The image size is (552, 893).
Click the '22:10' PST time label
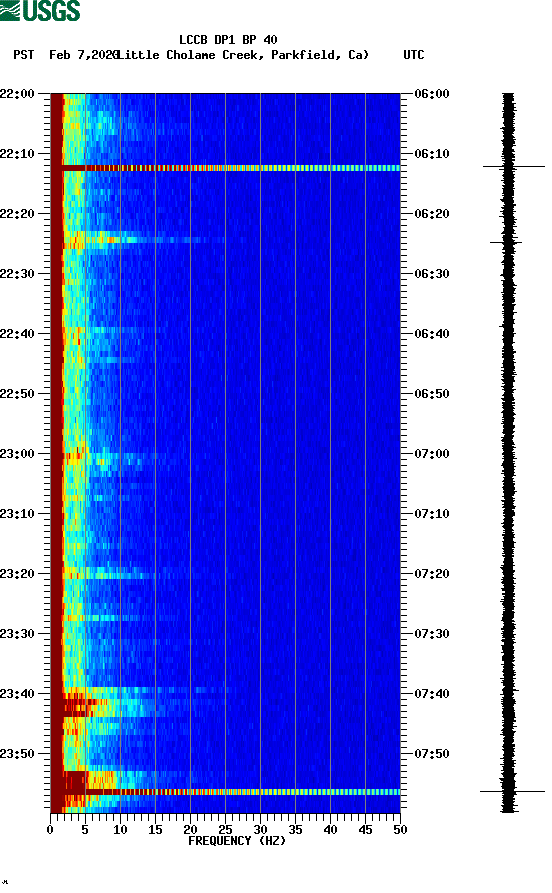[17, 154]
